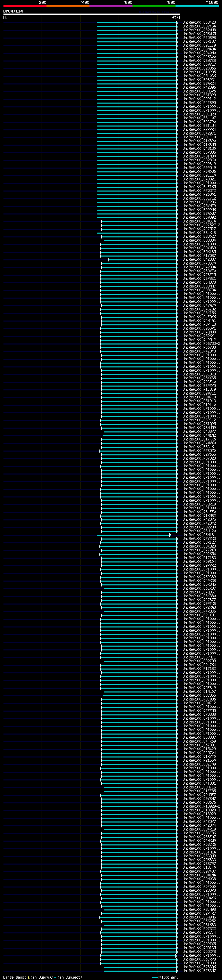
Task: Select hit UniRef100_Q9M434
Action: [199, 49]
